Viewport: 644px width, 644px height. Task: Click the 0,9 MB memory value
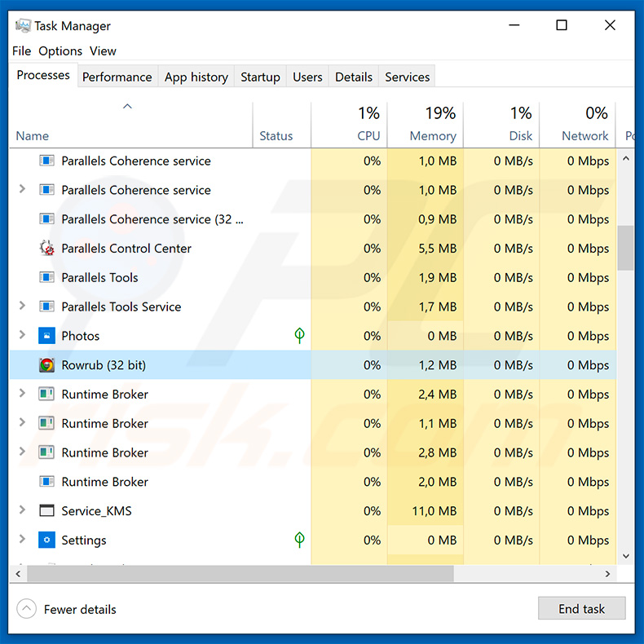(x=438, y=219)
